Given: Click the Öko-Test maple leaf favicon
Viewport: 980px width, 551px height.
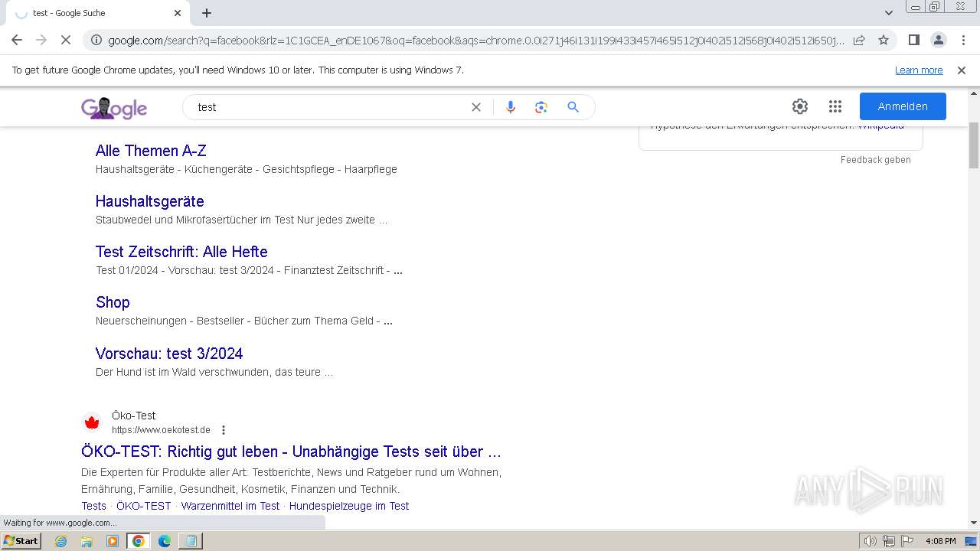Looking at the screenshot, I should click(x=92, y=422).
